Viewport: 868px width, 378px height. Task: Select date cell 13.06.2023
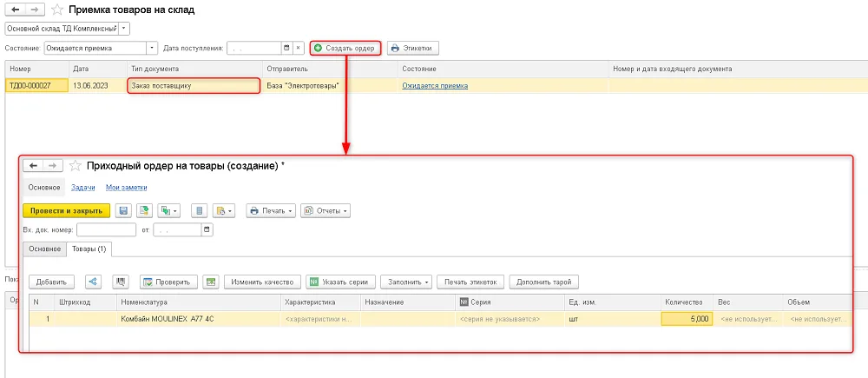(97, 85)
